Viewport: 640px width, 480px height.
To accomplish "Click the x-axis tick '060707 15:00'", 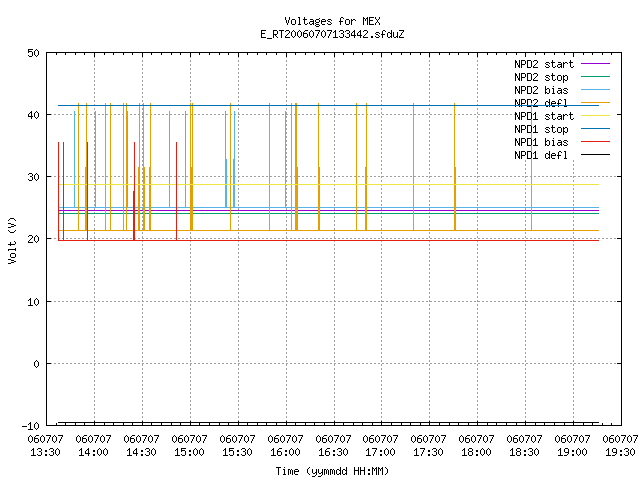I will [x=189, y=446].
